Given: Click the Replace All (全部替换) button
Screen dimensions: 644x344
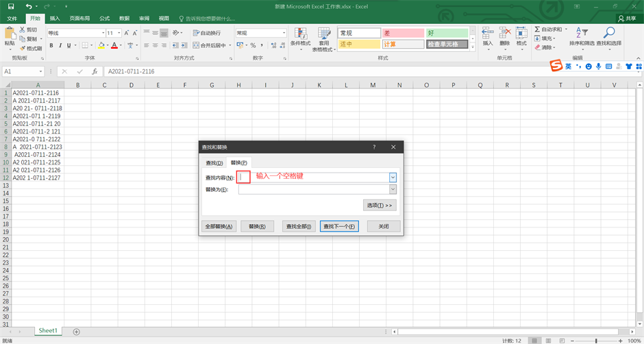Looking at the screenshot, I should [x=219, y=226].
